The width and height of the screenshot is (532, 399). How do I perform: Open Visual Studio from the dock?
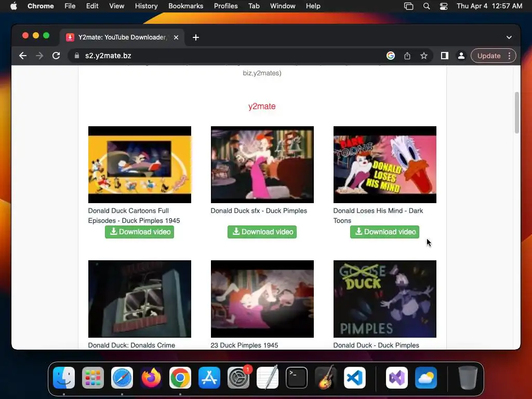pyautogui.click(x=397, y=378)
